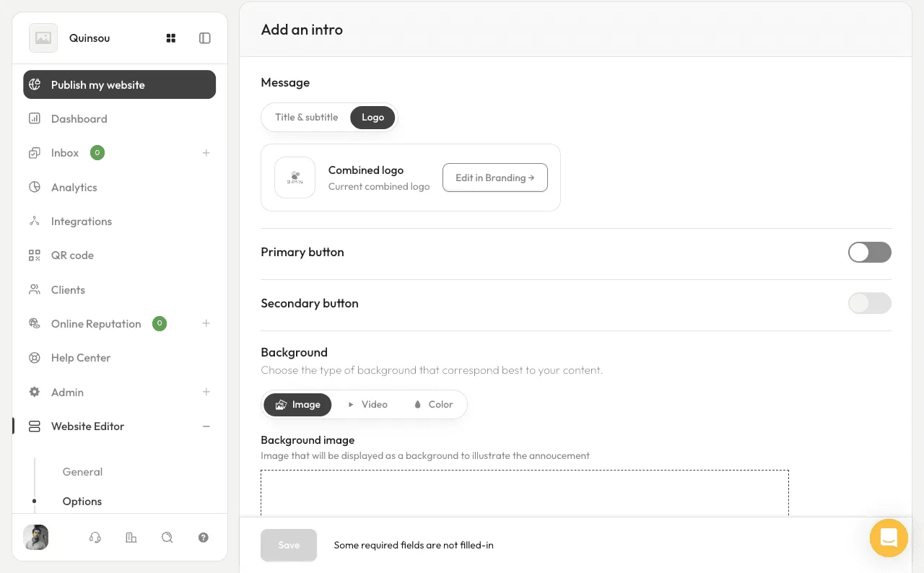Expand the Inbox section with plus
This screenshot has height=573, width=924.
tap(206, 153)
